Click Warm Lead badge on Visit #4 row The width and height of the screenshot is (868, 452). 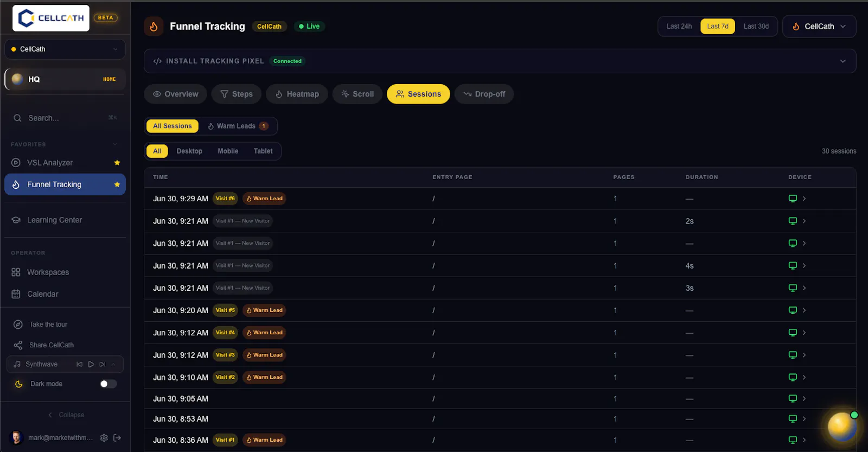264,333
